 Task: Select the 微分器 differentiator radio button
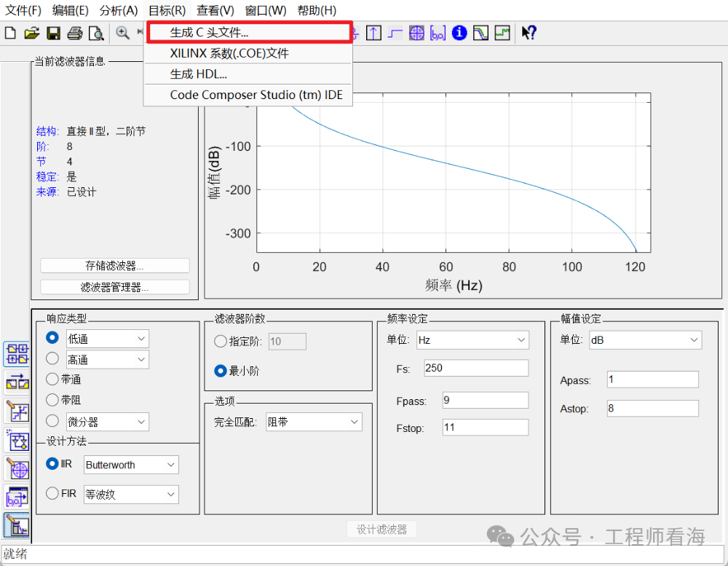point(52,421)
